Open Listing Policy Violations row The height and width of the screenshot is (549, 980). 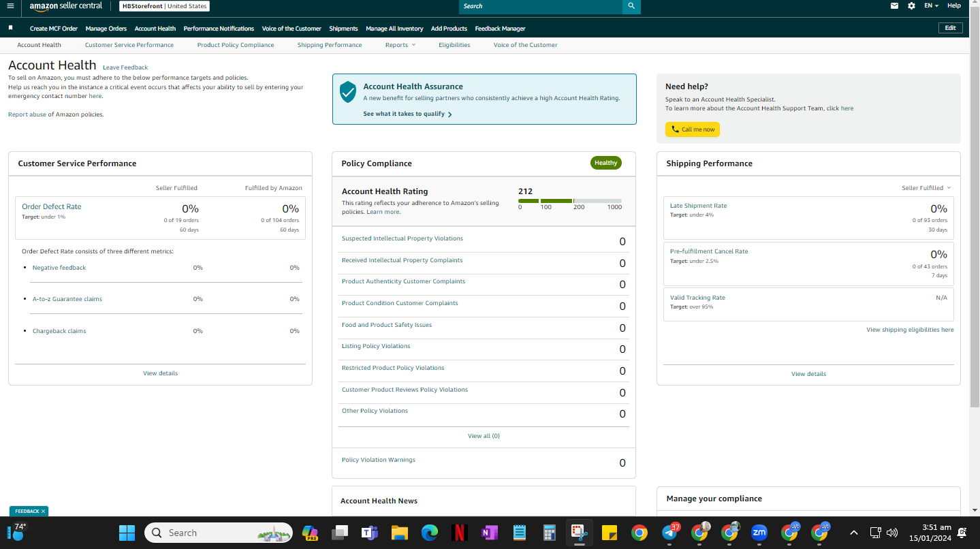[484, 349]
